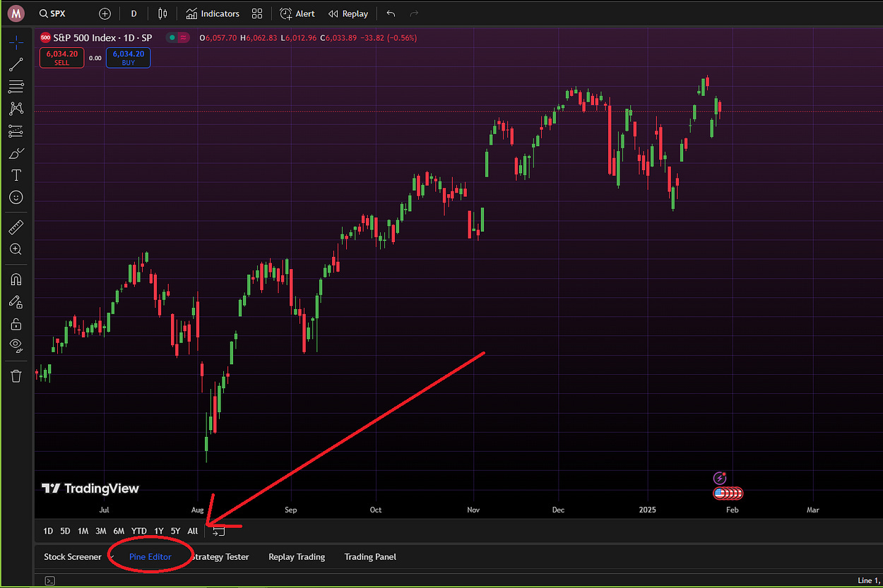The width and height of the screenshot is (883, 588).
Task: Lock all drawings on the chart
Action: click(16, 323)
